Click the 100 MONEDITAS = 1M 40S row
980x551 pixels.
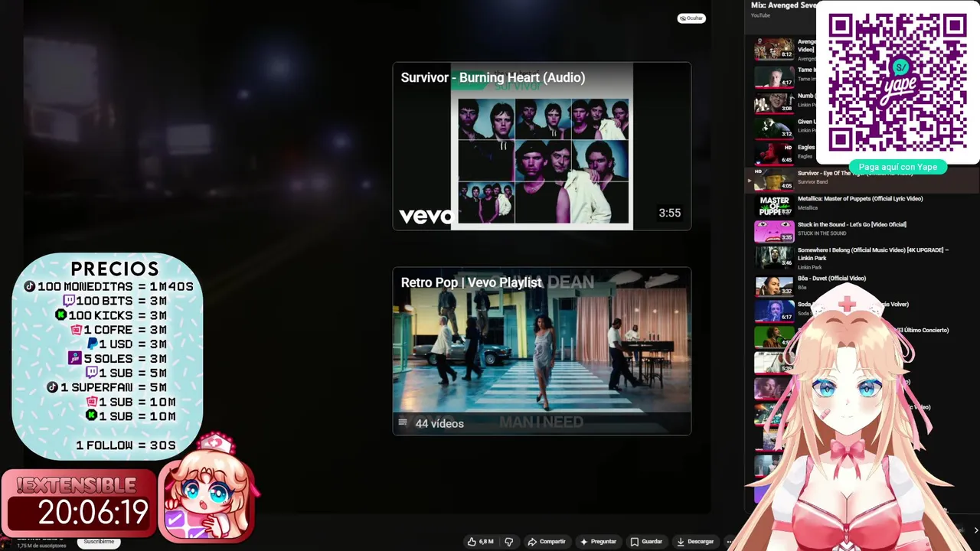pyautogui.click(x=109, y=286)
